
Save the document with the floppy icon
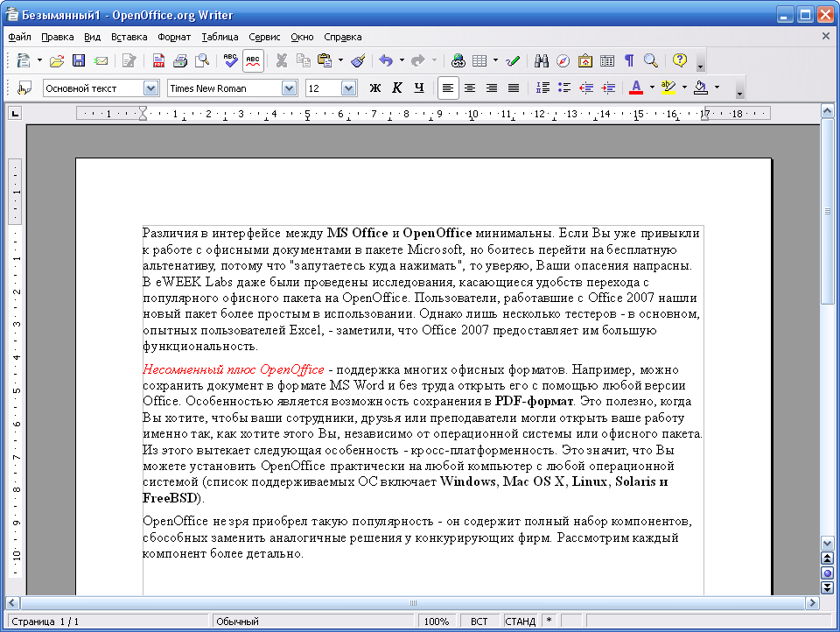coord(79,60)
